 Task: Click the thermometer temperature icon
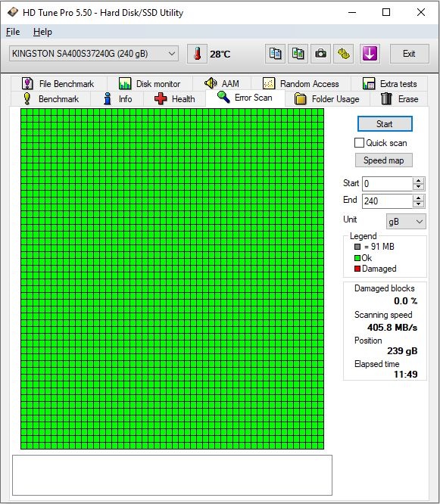pyautogui.click(x=197, y=54)
